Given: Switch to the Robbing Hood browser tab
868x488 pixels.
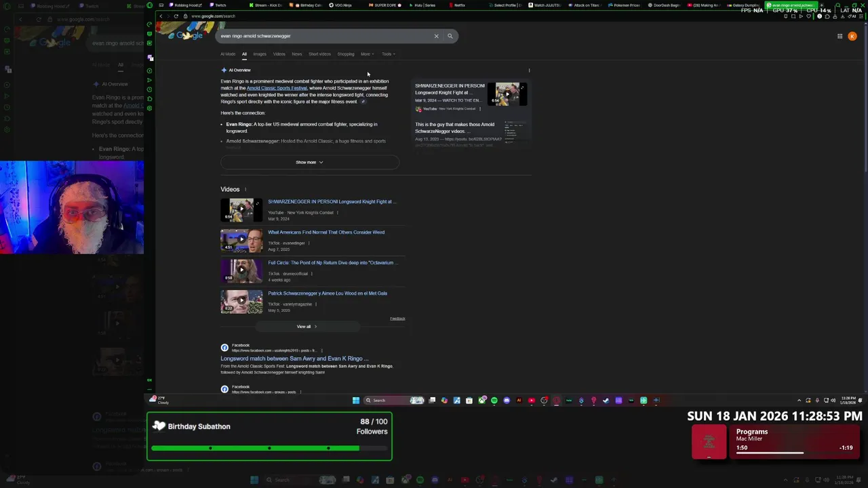Looking at the screenshot, I should pyautogui.click(x=186, y=5).
